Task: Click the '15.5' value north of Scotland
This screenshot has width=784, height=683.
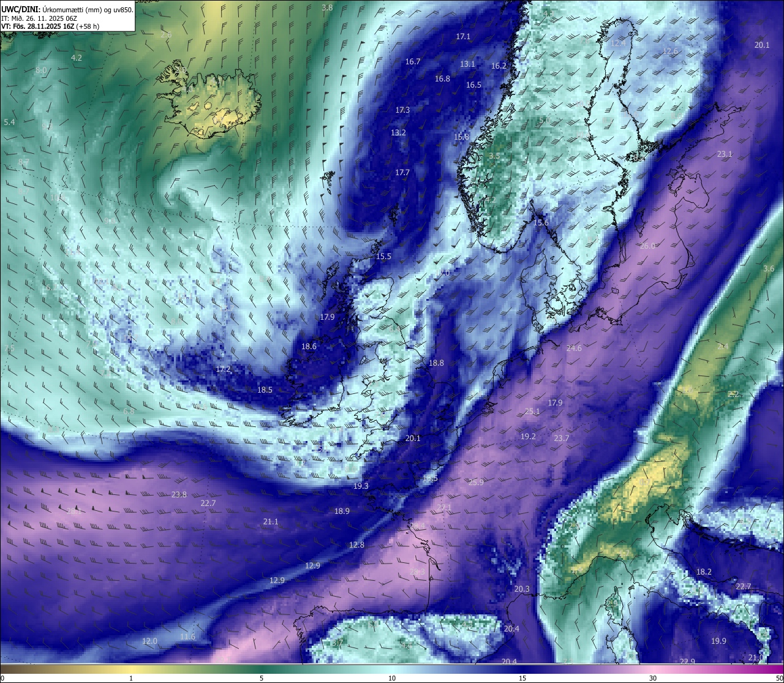Action: click(383, 257)
